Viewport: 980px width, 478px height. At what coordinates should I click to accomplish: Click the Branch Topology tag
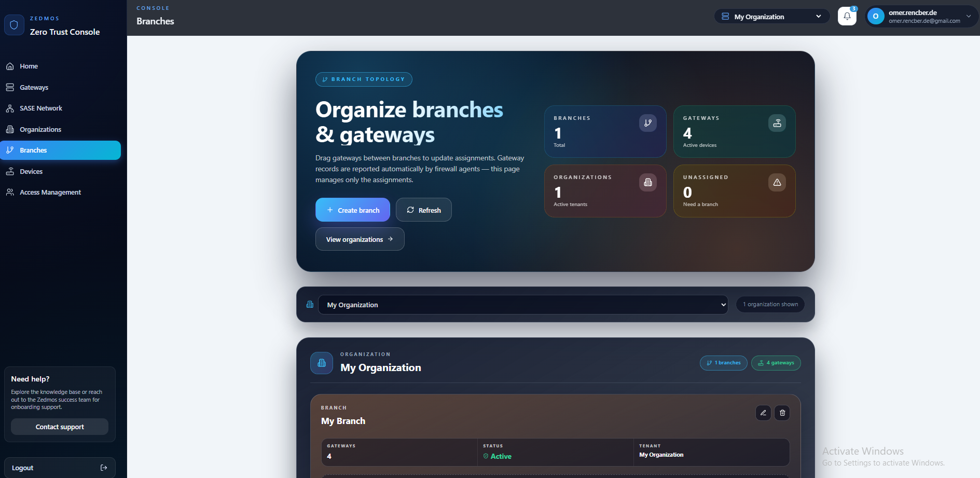(364, 79)
